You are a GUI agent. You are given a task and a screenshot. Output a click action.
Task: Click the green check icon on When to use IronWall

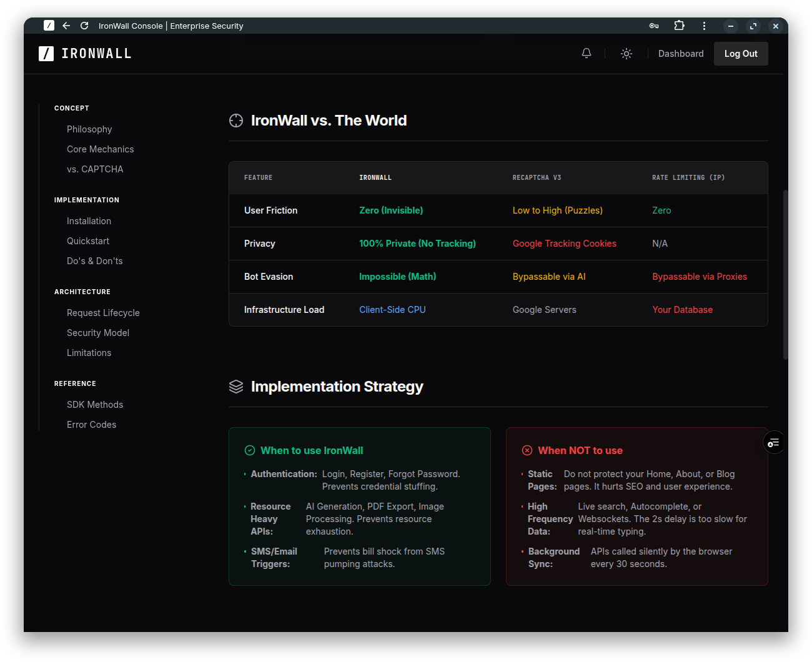point(249,450)
